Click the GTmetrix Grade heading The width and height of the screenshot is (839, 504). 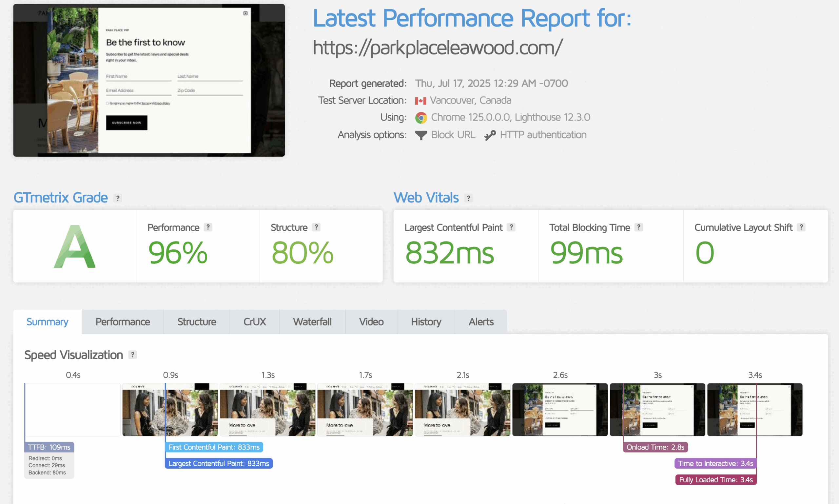click(x=60, y=198)
